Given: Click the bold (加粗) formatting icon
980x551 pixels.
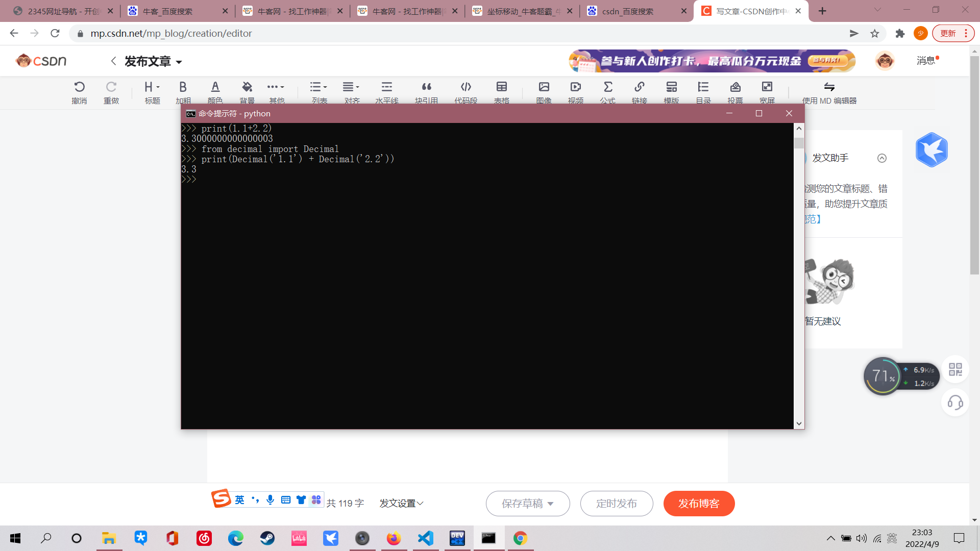Looking at the screenshot, I should (x=183, y=87).
